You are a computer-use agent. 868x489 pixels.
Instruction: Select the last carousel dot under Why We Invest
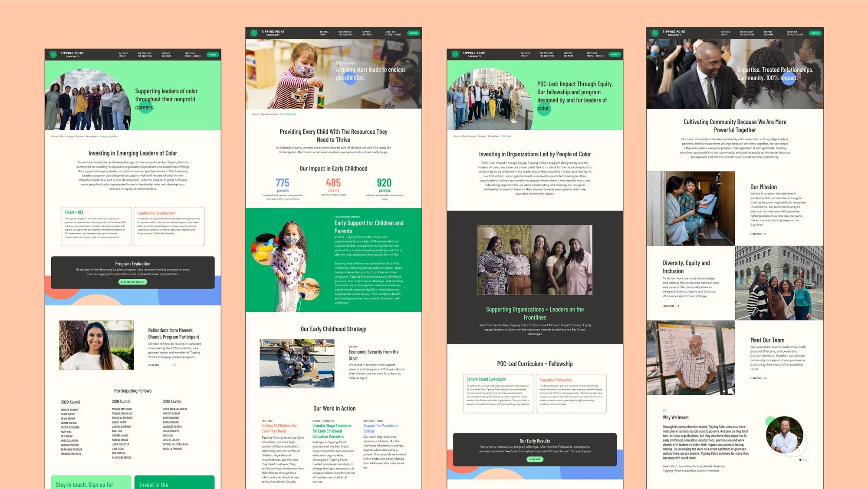[x=806, y=459]
